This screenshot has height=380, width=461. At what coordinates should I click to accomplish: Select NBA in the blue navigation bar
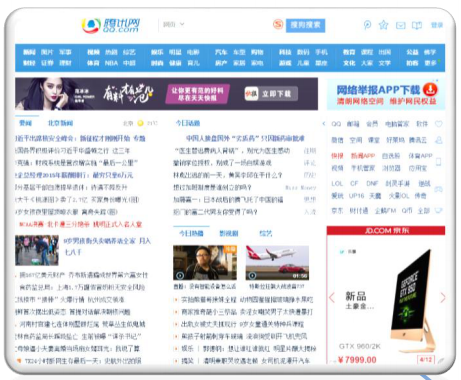click(111, 63)
